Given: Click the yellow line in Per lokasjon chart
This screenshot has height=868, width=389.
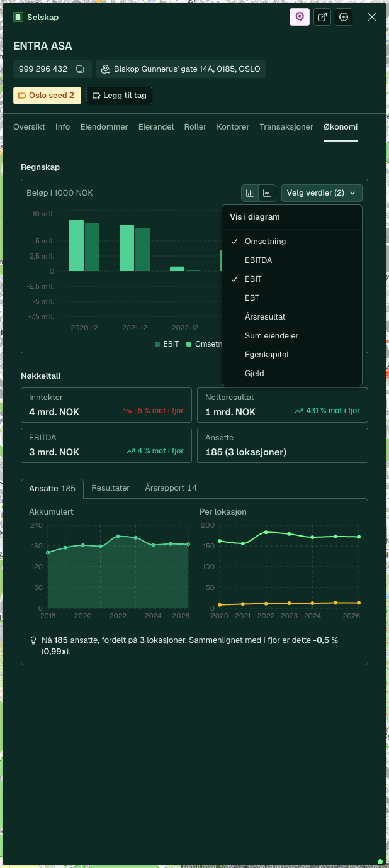Looking at the screenshot, I should tap(290, 603).
